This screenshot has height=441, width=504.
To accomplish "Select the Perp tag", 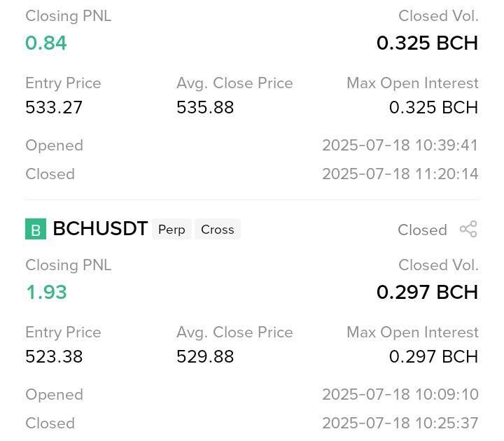I will (171, 229).
